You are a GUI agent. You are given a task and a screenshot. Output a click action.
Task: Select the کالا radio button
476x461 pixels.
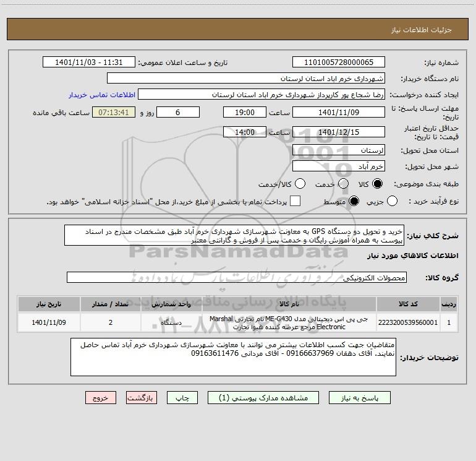click(377, 184)
